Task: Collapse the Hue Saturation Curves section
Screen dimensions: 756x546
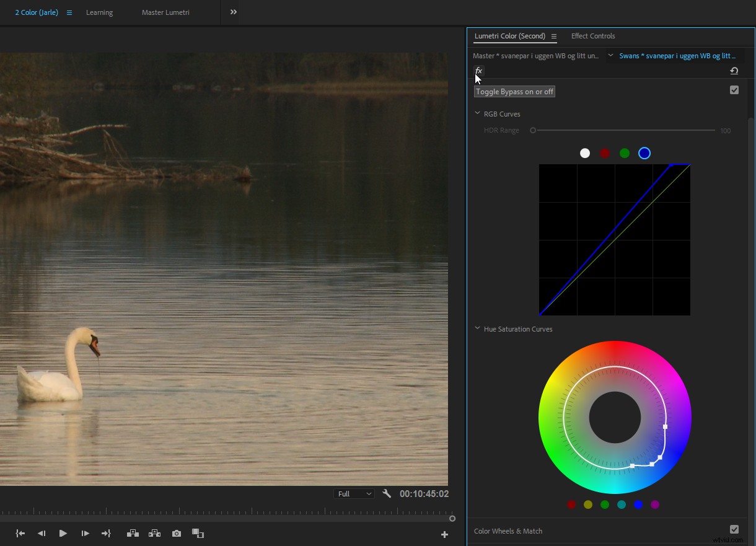Action: [x=477, y=328]
